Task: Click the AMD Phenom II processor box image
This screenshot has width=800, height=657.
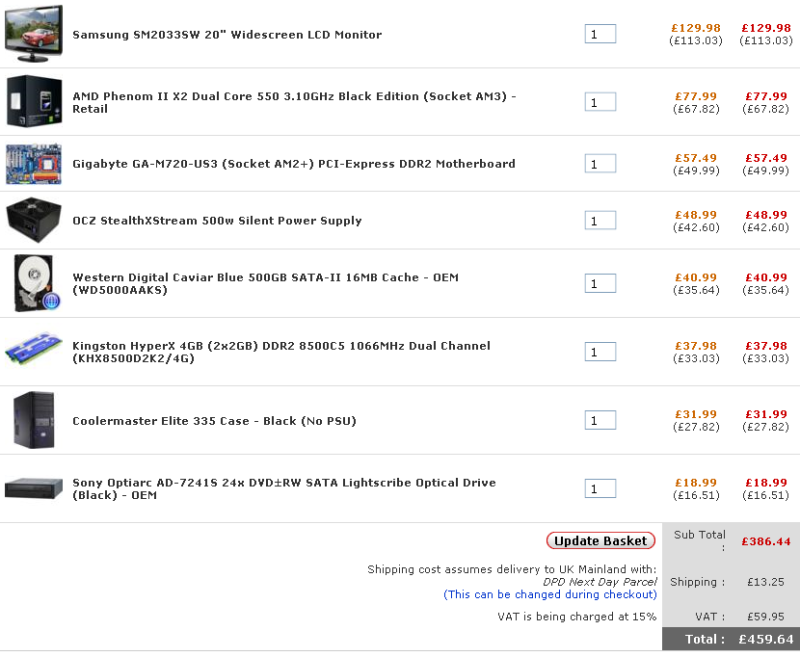Action: click(x=29, y=101)
